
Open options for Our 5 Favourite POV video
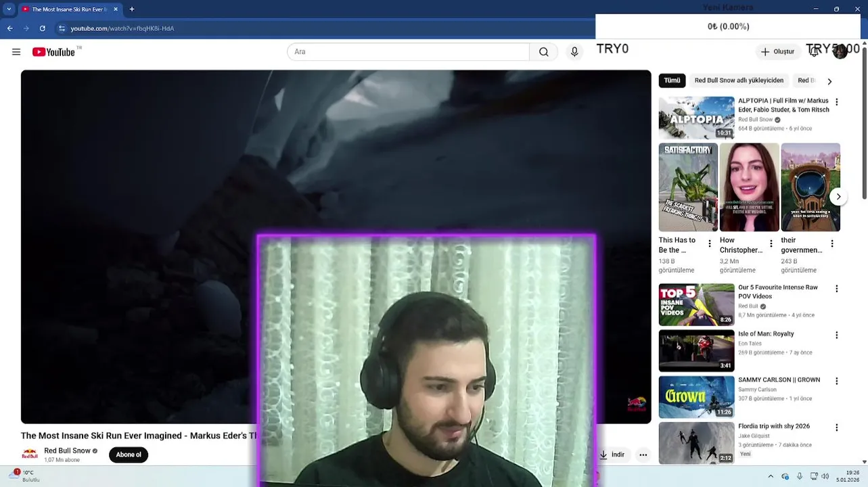[836, 289]
